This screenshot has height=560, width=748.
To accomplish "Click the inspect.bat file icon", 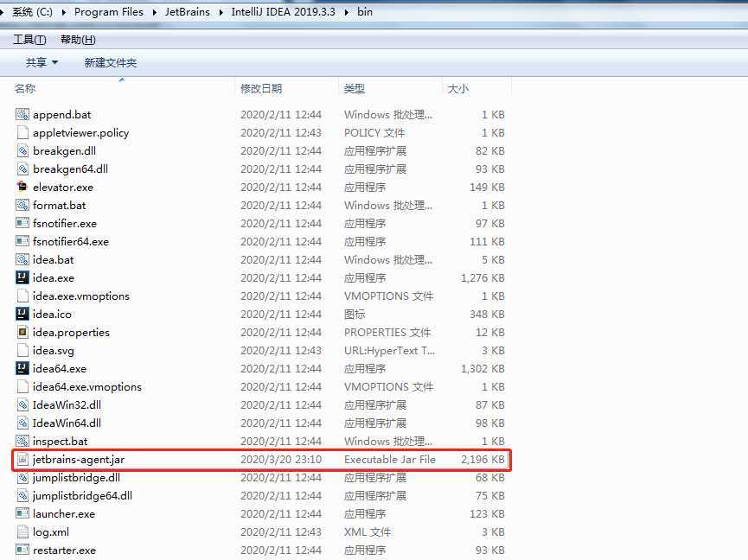I will tap(22, 441).
